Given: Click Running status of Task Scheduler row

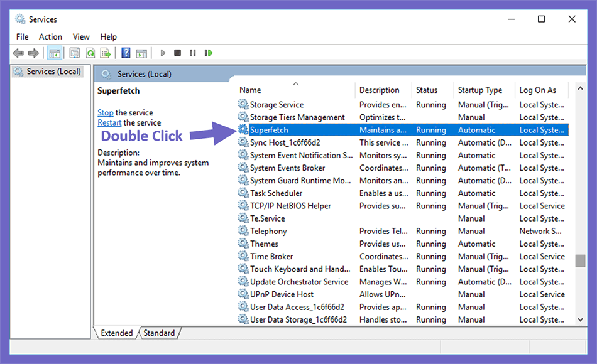Looking at the screenshot, I should click(430, 193).
